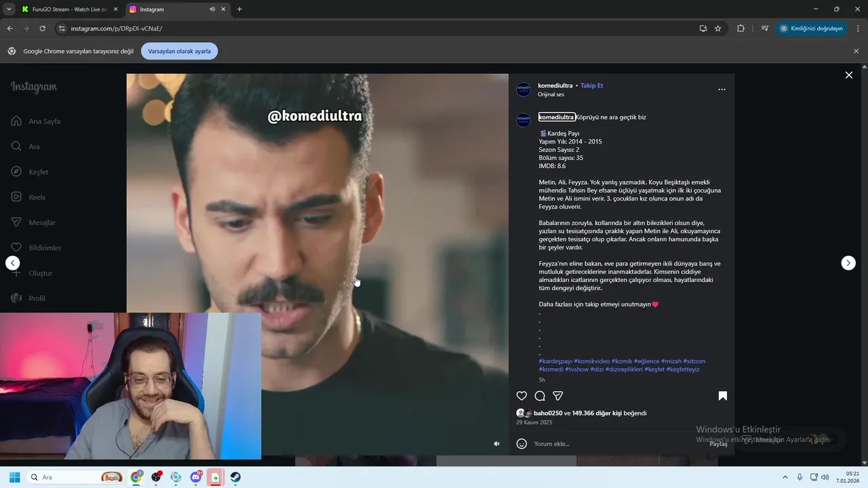The width and height of the screenshot is (868, 488).
Task: Open Steam from the taskbar
Action: [235, 477]
